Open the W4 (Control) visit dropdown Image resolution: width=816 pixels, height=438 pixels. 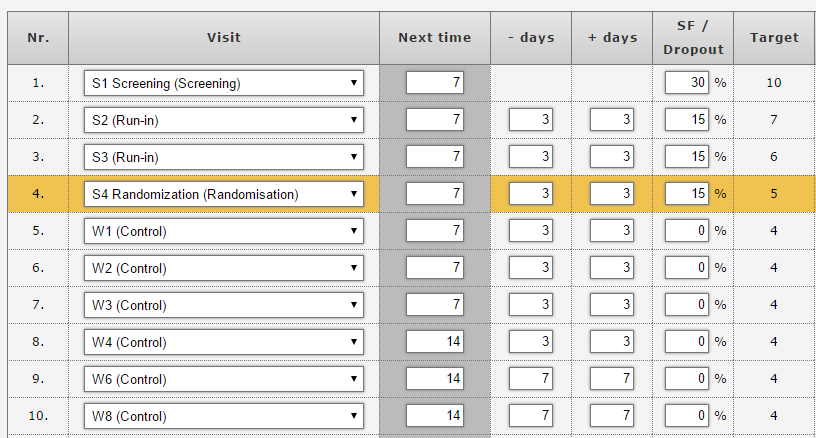tap(223, 342)
